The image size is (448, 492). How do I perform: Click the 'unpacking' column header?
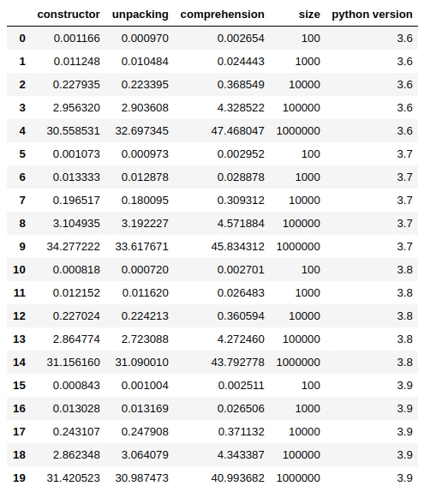pos(140,15)
